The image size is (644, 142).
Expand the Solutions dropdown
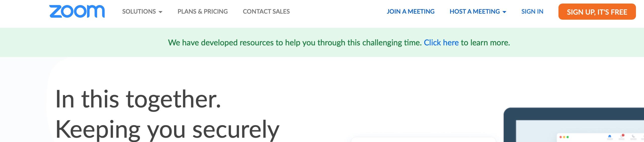(x=142, y=12)
